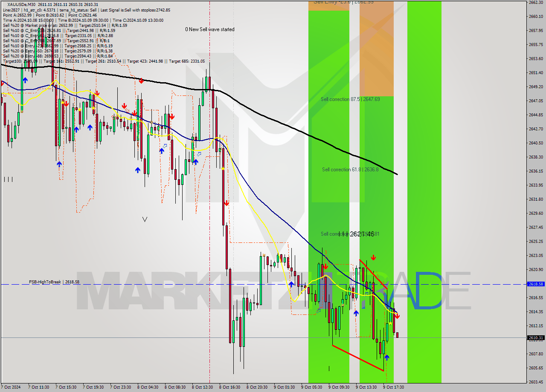546x392 pixels.
Task: Select the 'FSB-HighToBreak | 2618.58' line label
Action: click(54, 282)
